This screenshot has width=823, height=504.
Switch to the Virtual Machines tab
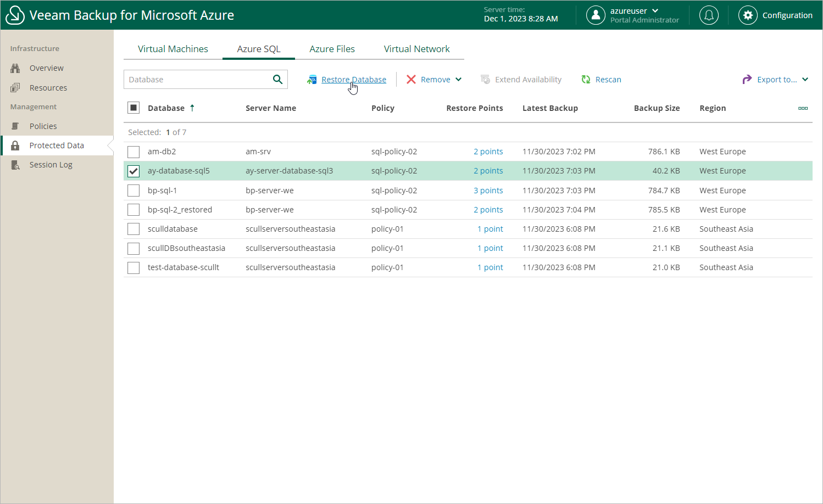click(173, 49)
